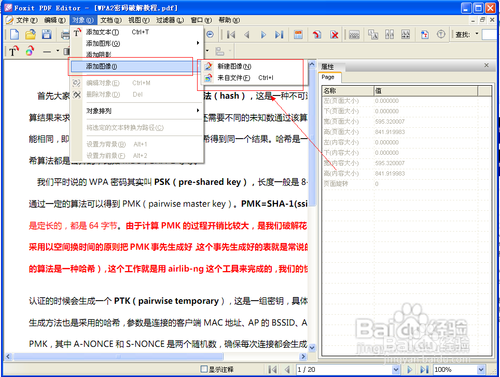Go to next page in top toolbar

coord(263,34)
